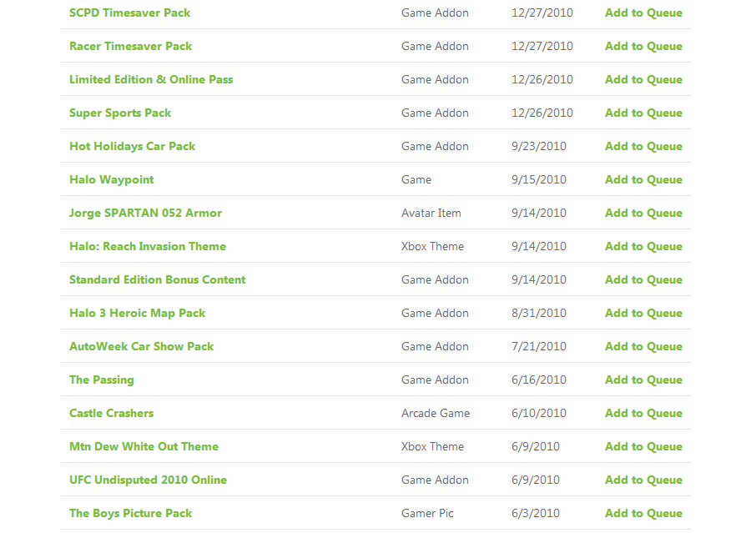Add Standard Edition Bonus Content to queue
The image size is (756, 533).
click(x=643, y=279)
